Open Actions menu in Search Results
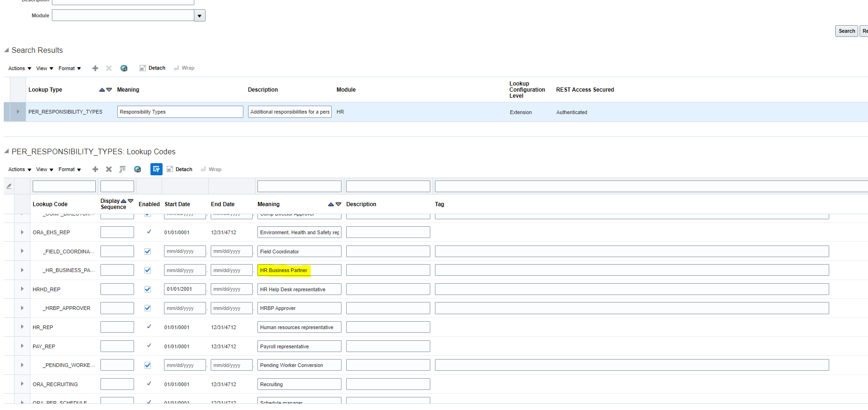Screen dimensions: 868x410 20,68
